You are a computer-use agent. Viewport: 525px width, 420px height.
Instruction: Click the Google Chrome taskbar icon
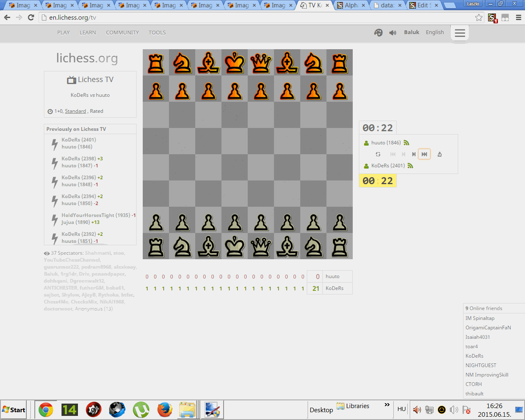(x=46, y=410)
